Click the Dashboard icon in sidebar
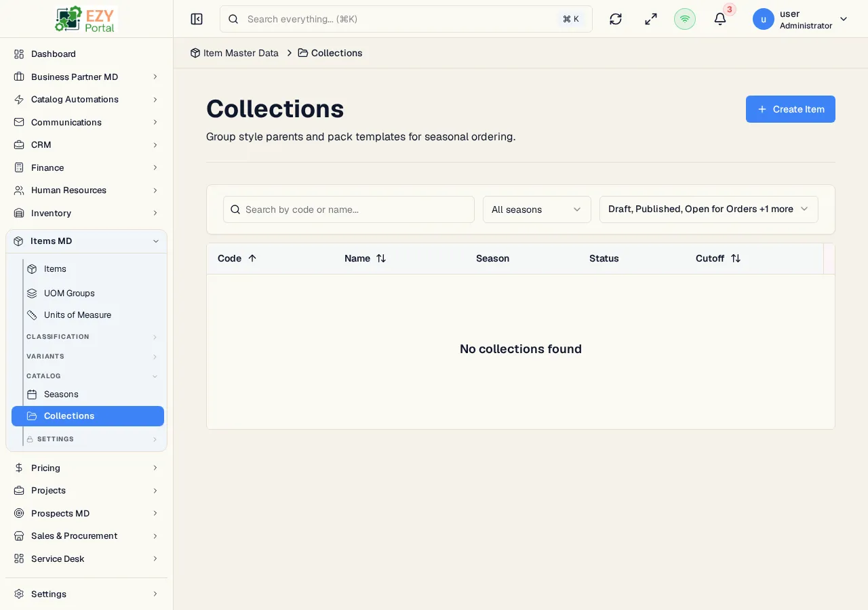This screenshot has width=868, height=610. click(19, 54)
